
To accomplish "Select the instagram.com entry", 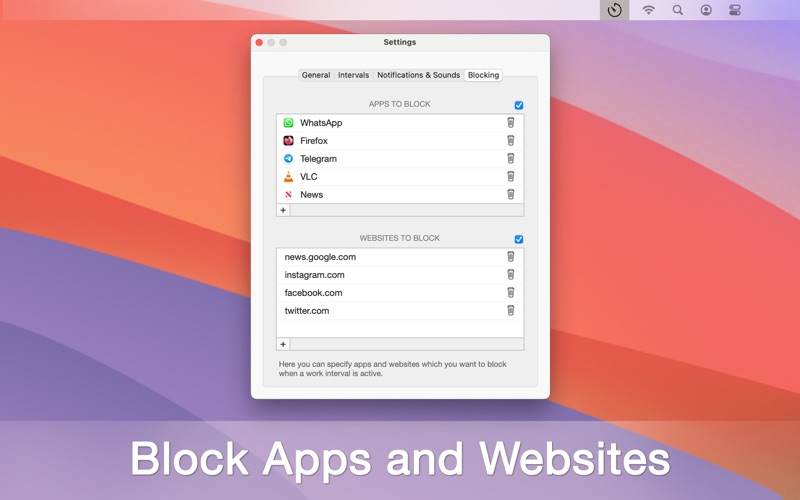I will 314,275.
